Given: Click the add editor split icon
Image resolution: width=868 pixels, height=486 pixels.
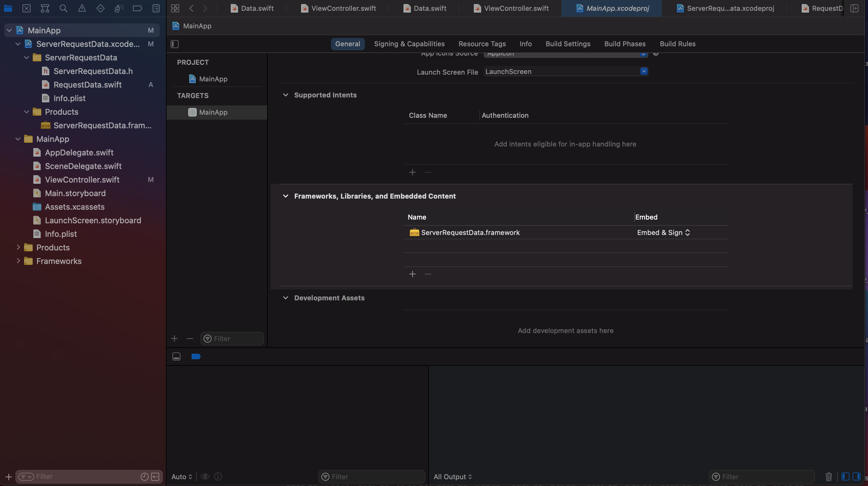Looking at the screenshot, I should pyautogui.click(x=854, y=8).
